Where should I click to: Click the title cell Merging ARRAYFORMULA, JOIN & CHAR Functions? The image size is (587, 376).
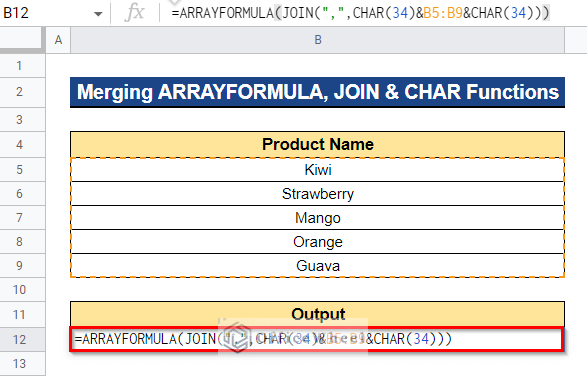[317, 92]
